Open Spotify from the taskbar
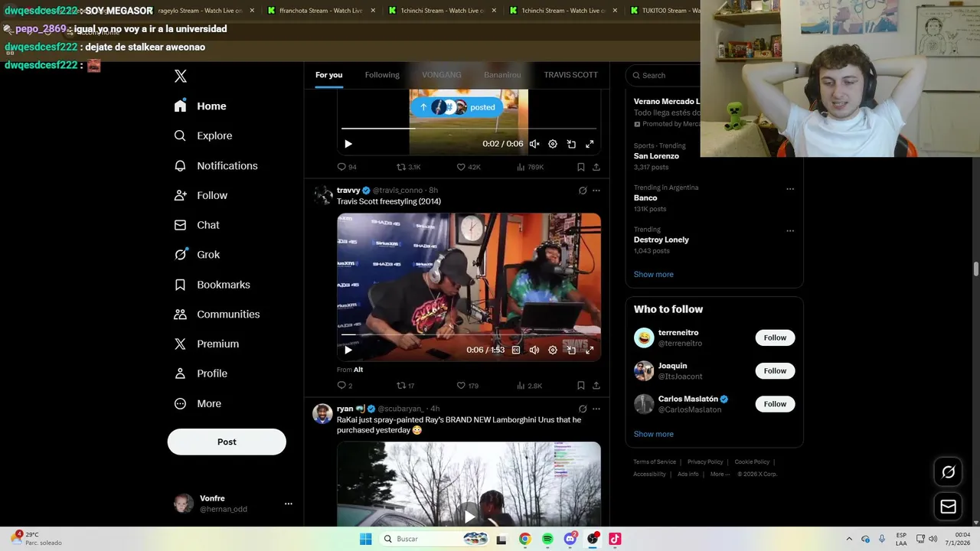 tap(547, 539)
